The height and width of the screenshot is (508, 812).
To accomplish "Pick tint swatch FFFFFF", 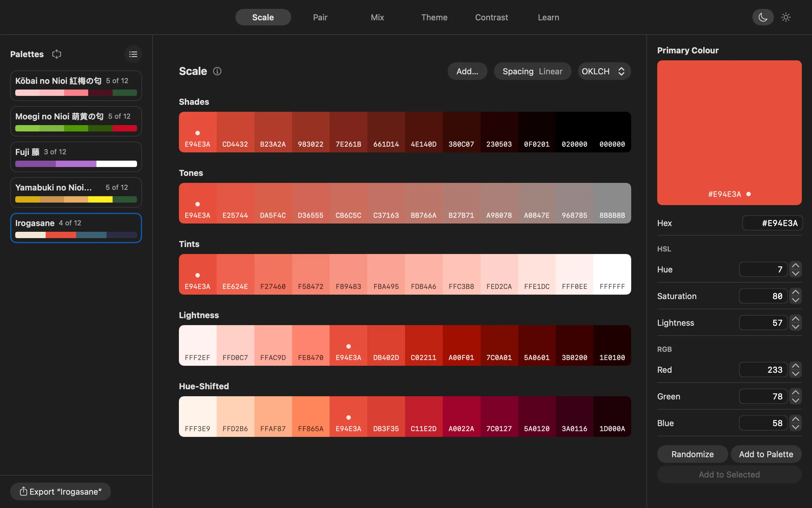I will click(612, 275).
